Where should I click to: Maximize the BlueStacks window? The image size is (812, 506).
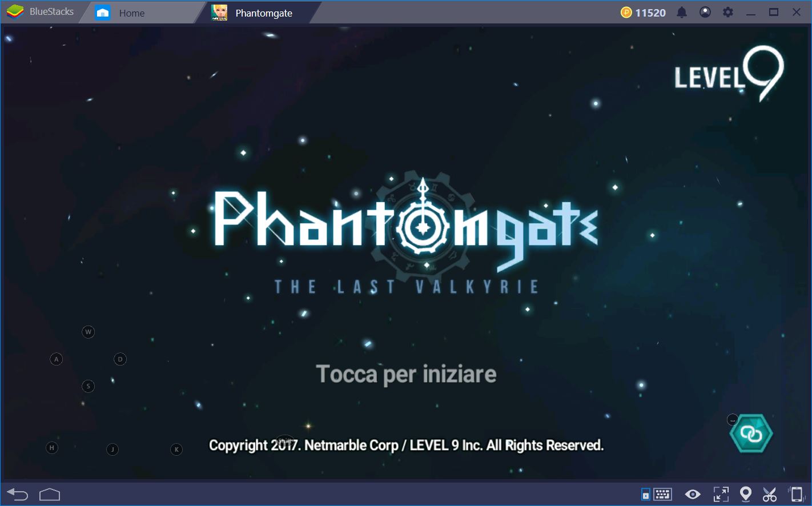(x=774, y=12)
